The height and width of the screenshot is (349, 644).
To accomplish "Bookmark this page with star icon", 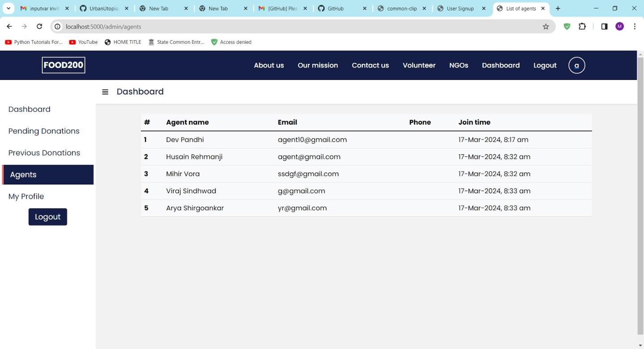I will click(546, 27).
